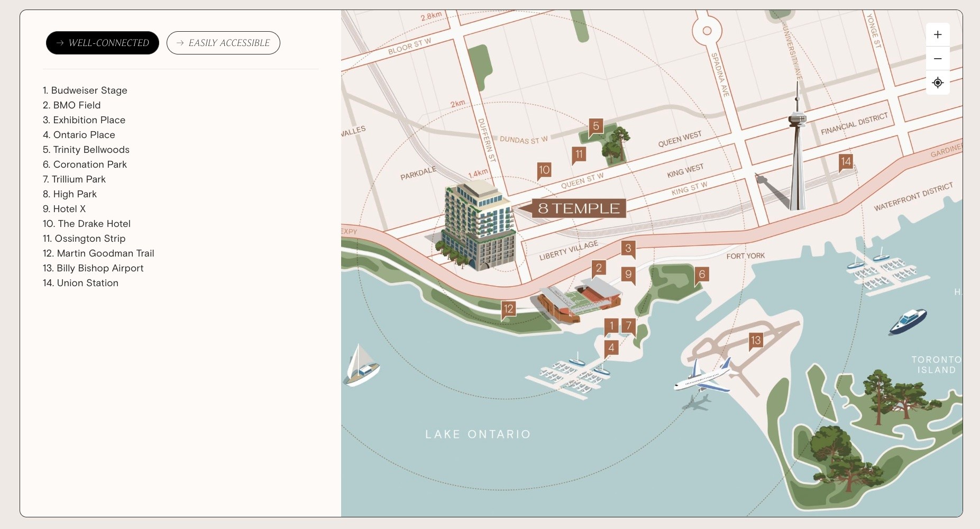
Task: Click Budweiser Stage in the list
Action: (85, 90)
